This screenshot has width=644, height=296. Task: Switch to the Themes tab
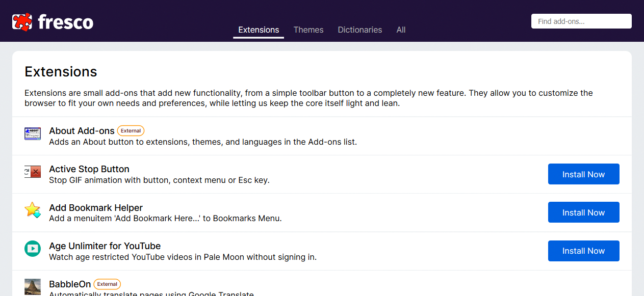308,30
